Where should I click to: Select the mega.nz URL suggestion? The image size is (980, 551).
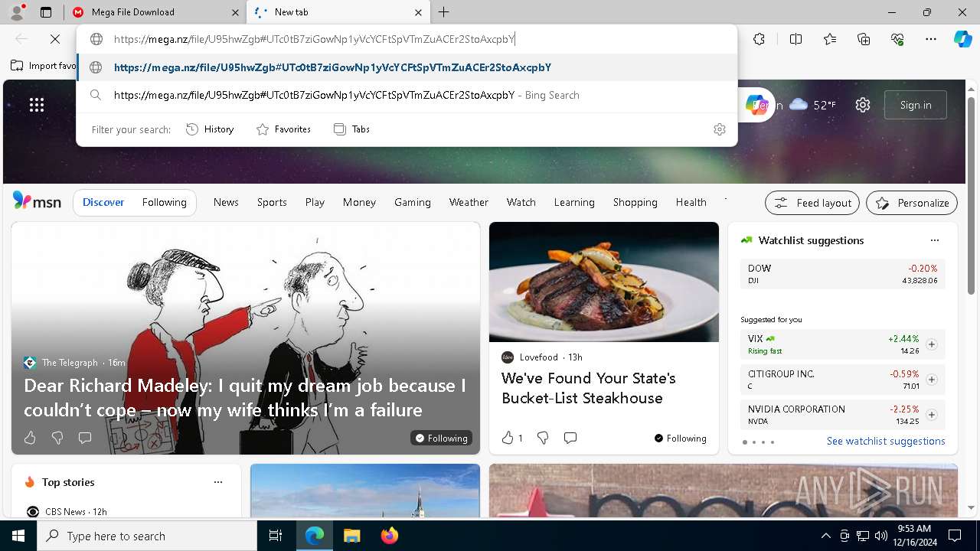pos(407,67)
